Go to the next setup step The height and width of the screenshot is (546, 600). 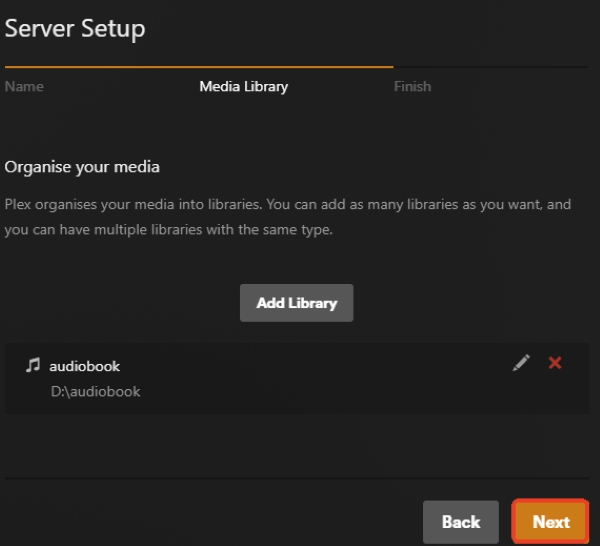pos(550,522)
